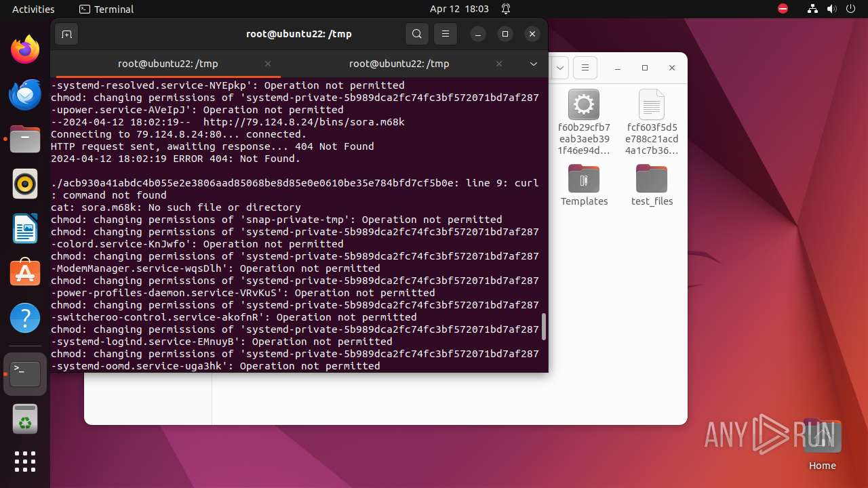Open the Files app in the dock

(25, 139)
